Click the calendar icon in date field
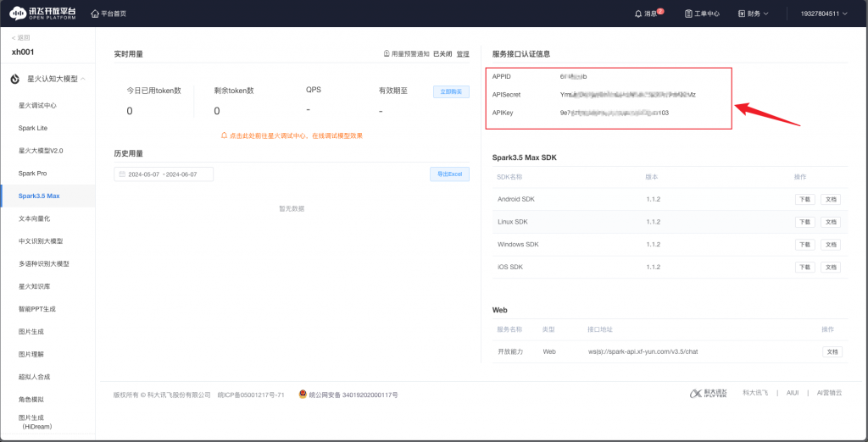Screen dimensions: 868x442 point(122,174)
